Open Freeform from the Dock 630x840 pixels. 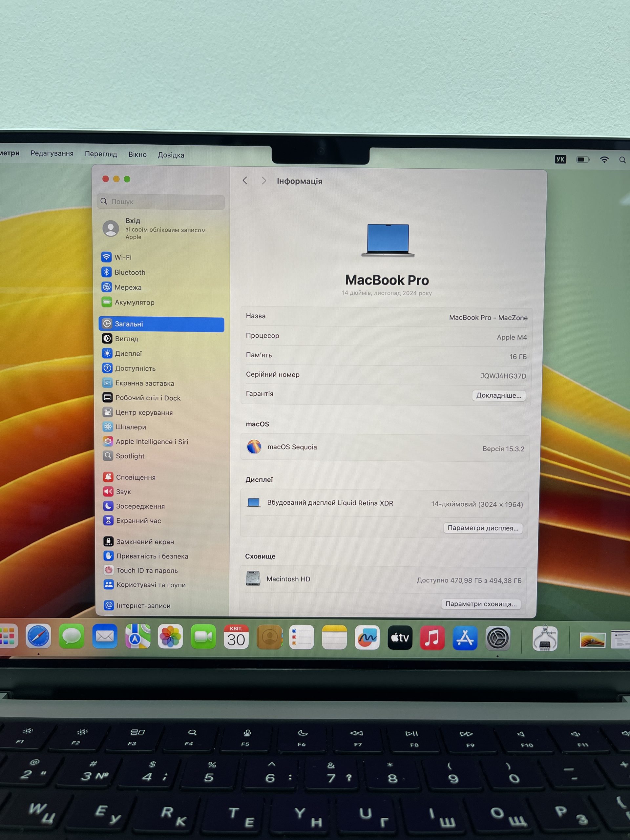367,638
